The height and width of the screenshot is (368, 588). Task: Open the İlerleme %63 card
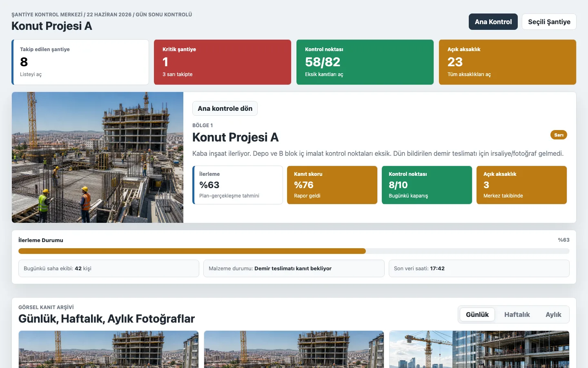(x=238, y=185)
